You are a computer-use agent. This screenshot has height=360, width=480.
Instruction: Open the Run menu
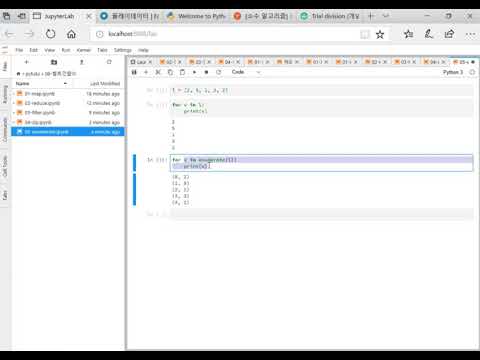[x=66, y=50]
